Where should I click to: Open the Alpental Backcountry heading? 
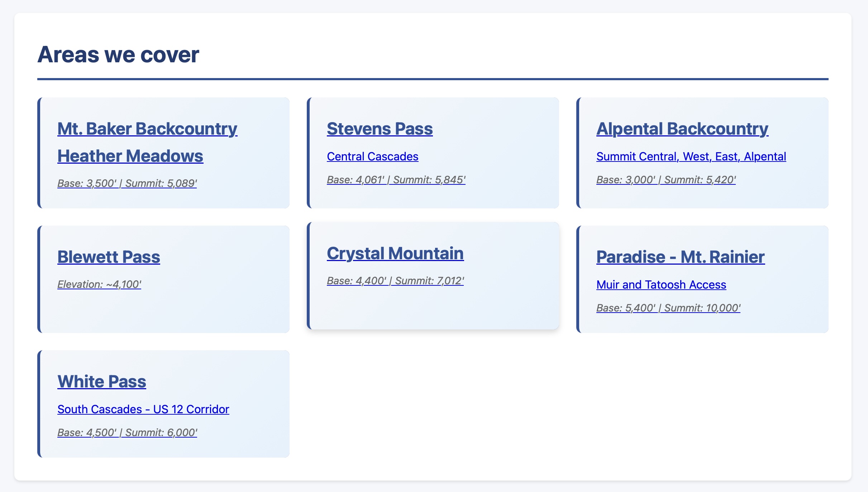(682, 129)
